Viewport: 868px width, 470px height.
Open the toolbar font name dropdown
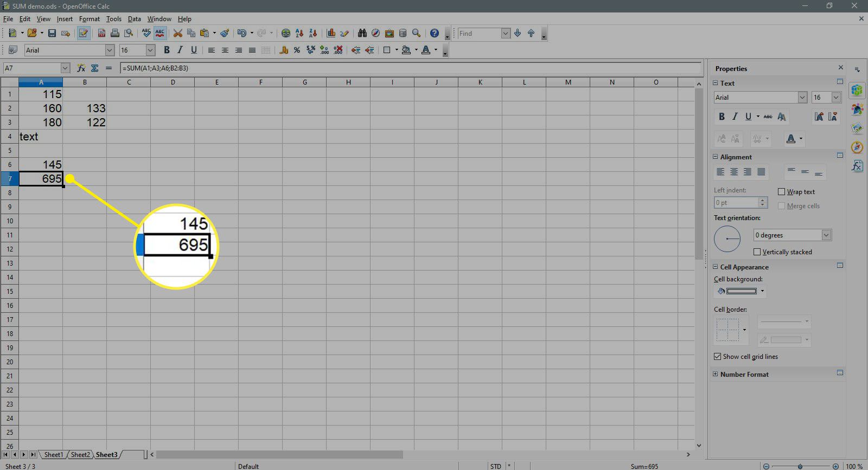point(110,50)
